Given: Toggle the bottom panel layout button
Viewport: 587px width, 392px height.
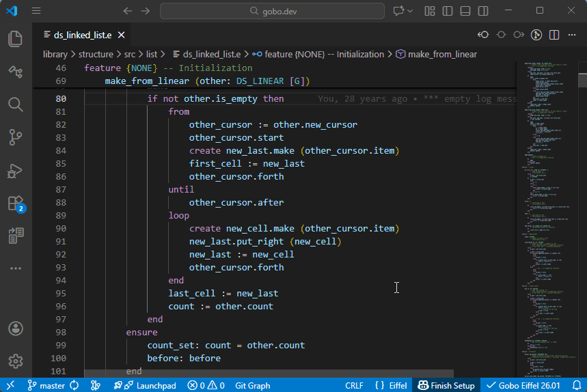Looking at the screenshot, I should pos(465,11).
